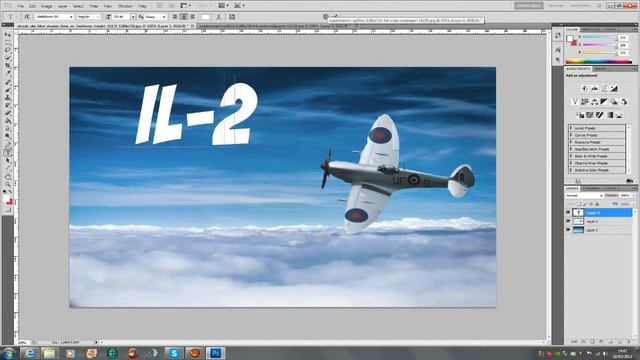Add a Hue/Saturation adjustment
This screenshot has width=640, height=360.
585,102
